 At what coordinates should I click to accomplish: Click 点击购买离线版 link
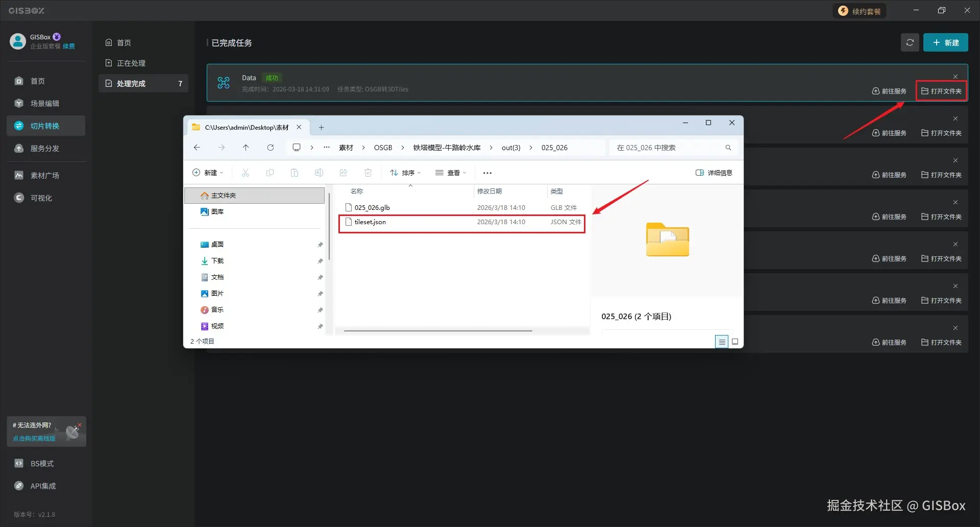34,439
